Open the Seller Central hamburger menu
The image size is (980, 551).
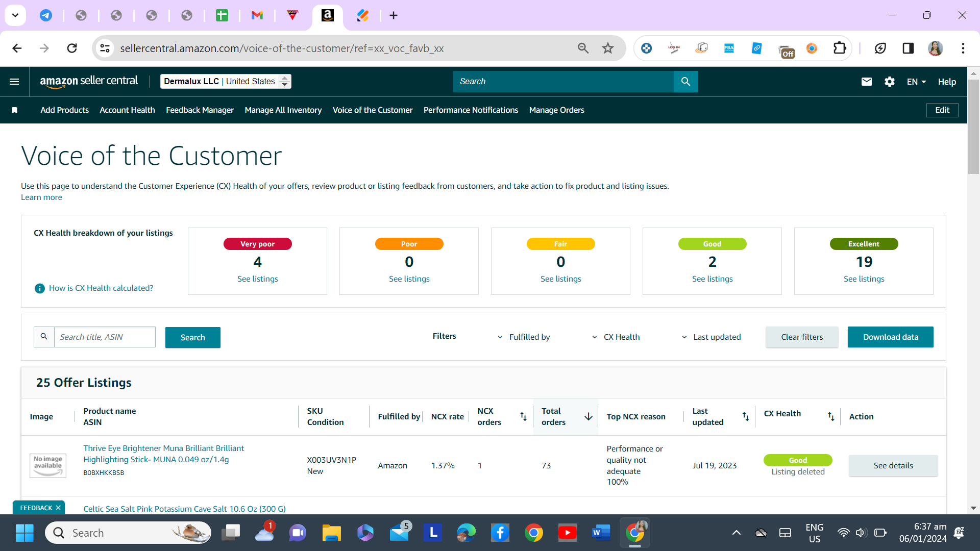pyautogui.click(x=14, y=82)
